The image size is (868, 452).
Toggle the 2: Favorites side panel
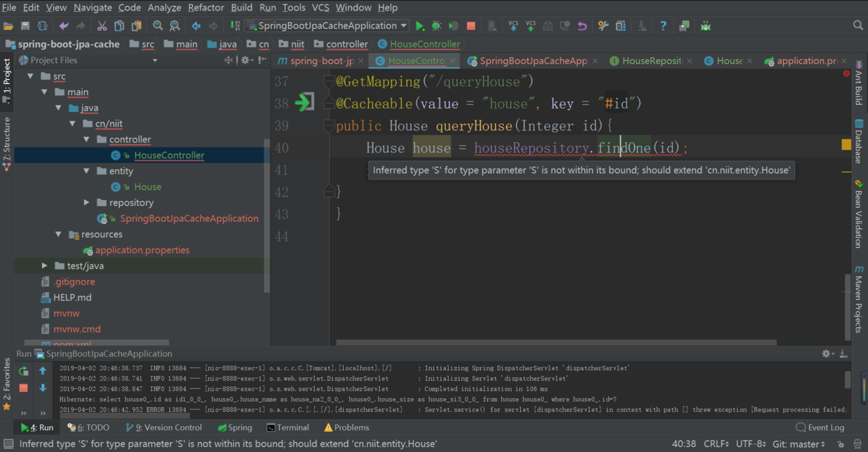(7, 384)
